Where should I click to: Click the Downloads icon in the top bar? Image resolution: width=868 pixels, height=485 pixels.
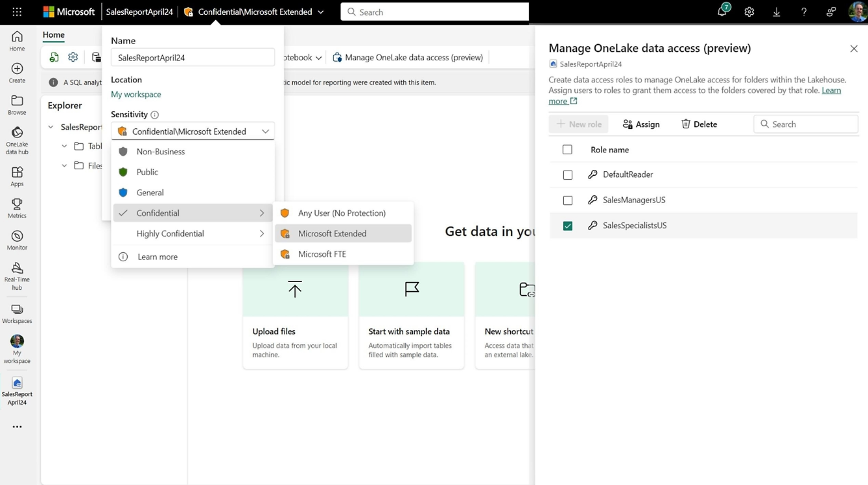click(x=776, y=12)
